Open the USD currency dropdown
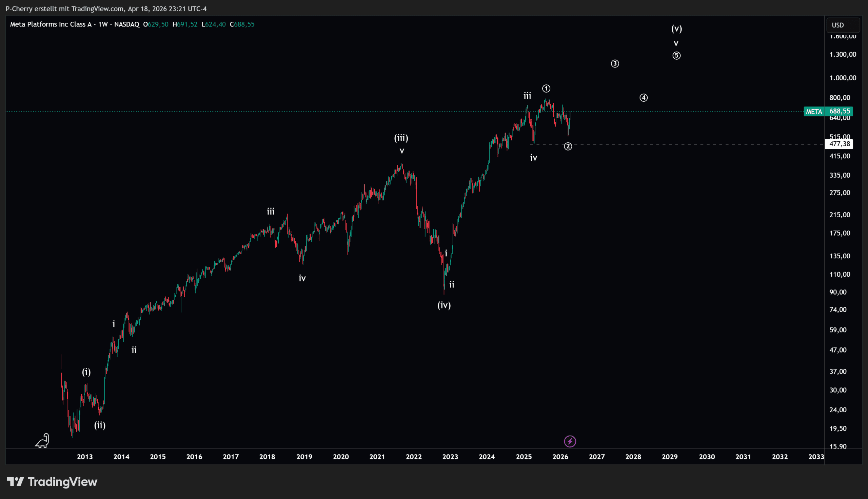Screen dimensions: 868x499 tap(843, 25)
